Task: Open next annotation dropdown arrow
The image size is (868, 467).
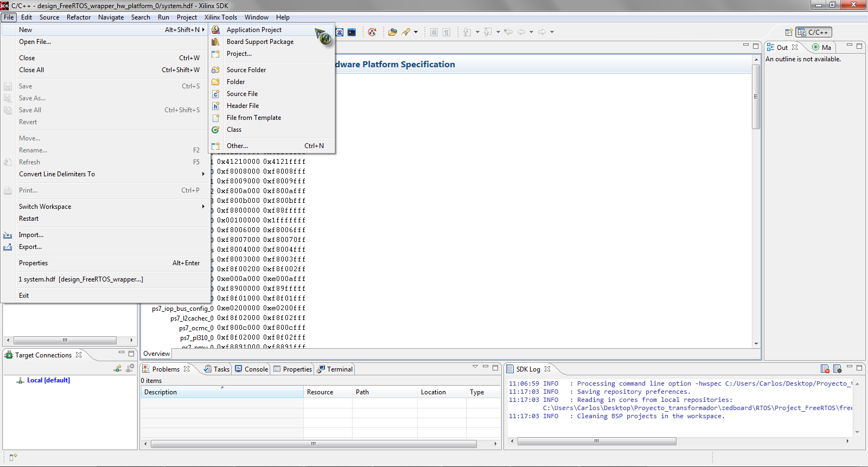Action: pos(477,32)
